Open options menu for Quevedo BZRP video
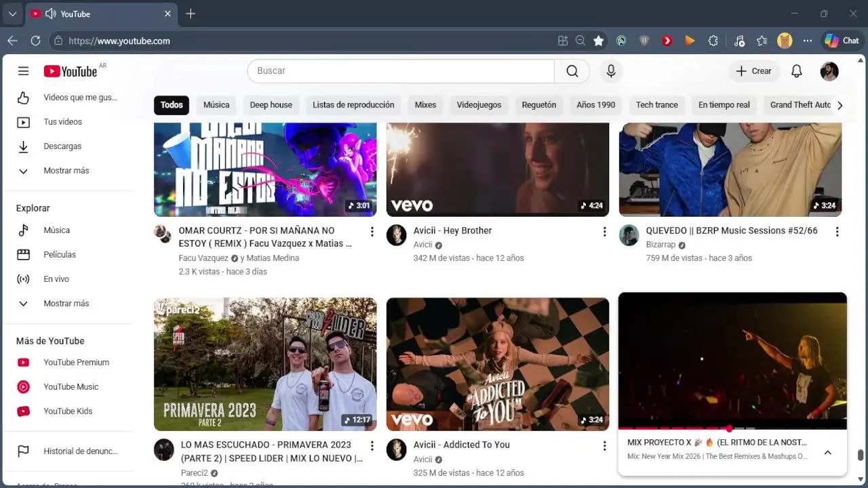Viewport: 868px width, 488px height. pos(837,232)
